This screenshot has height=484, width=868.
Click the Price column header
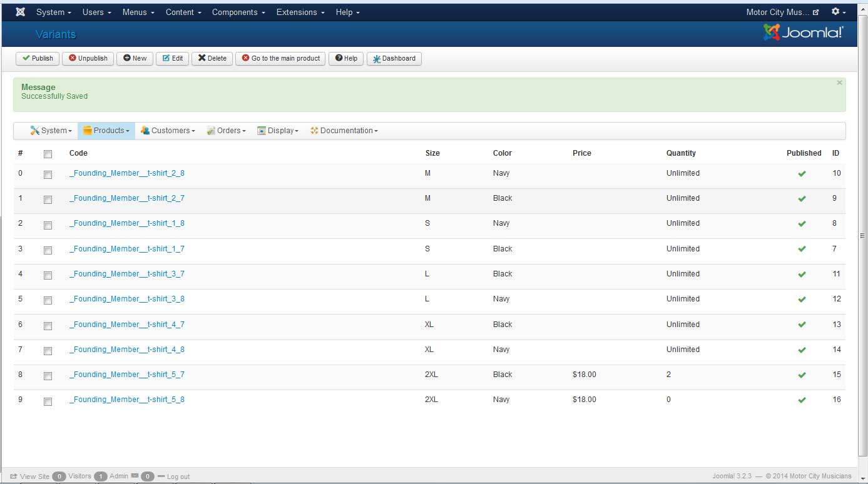581,153
